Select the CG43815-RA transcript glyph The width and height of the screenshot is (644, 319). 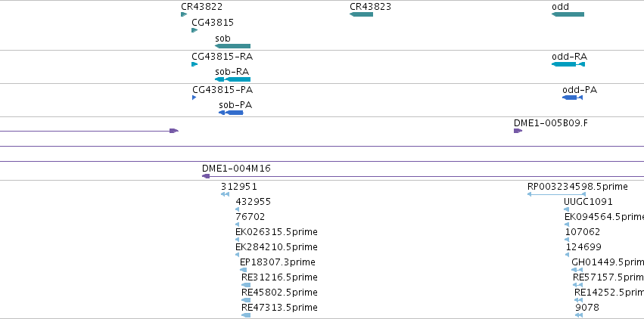194,64
